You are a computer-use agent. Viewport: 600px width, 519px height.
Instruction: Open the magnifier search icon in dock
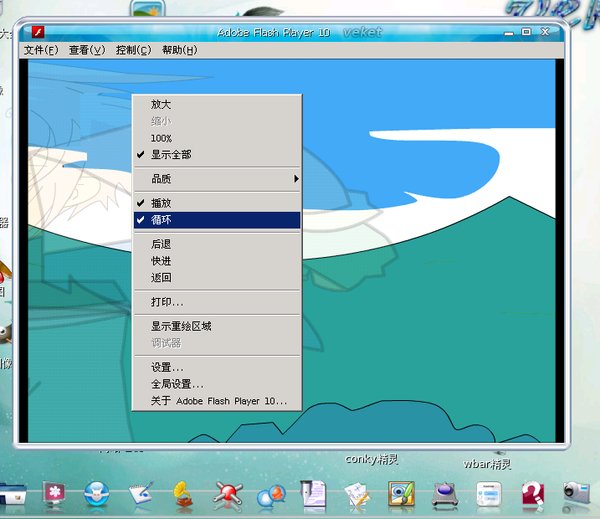(271, 494)
